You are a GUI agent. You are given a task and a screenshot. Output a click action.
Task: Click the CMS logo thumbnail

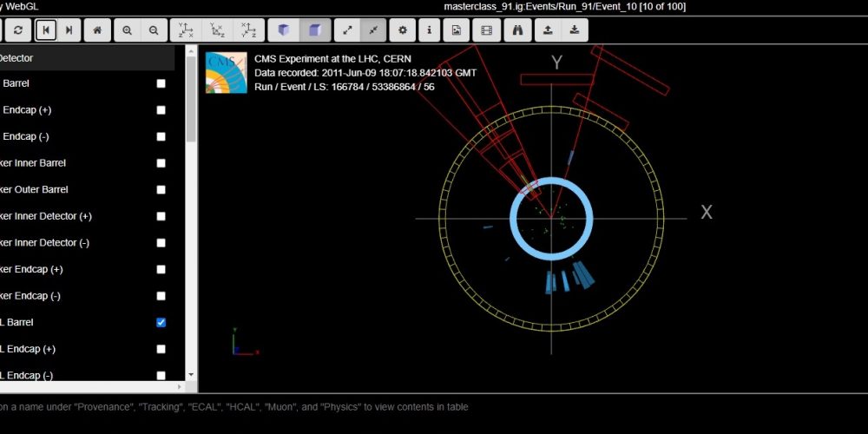pos(226,73)
